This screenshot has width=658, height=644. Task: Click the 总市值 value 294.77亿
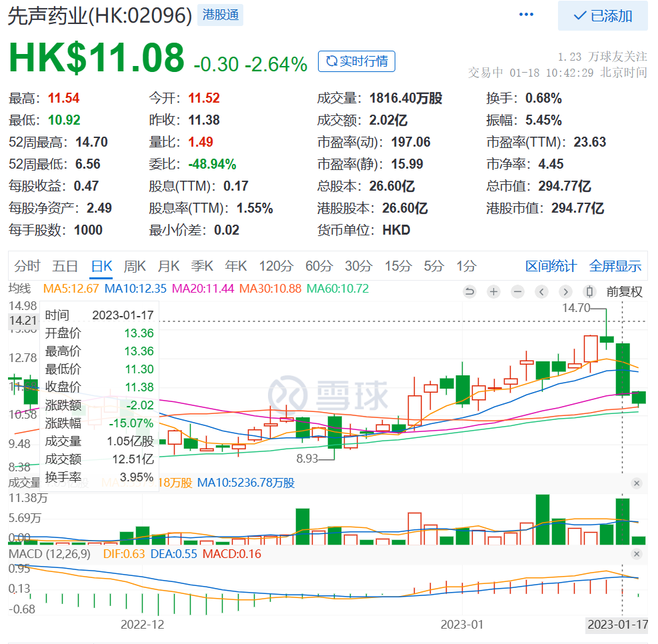565,186
